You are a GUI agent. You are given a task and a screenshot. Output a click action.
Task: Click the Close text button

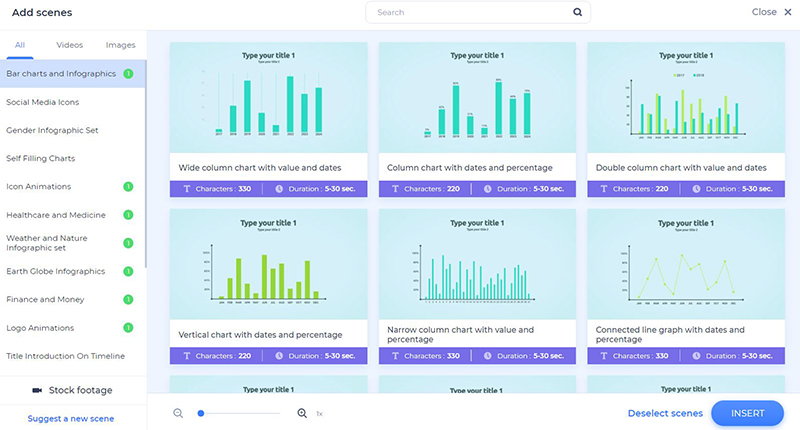(x=764, y=12)
